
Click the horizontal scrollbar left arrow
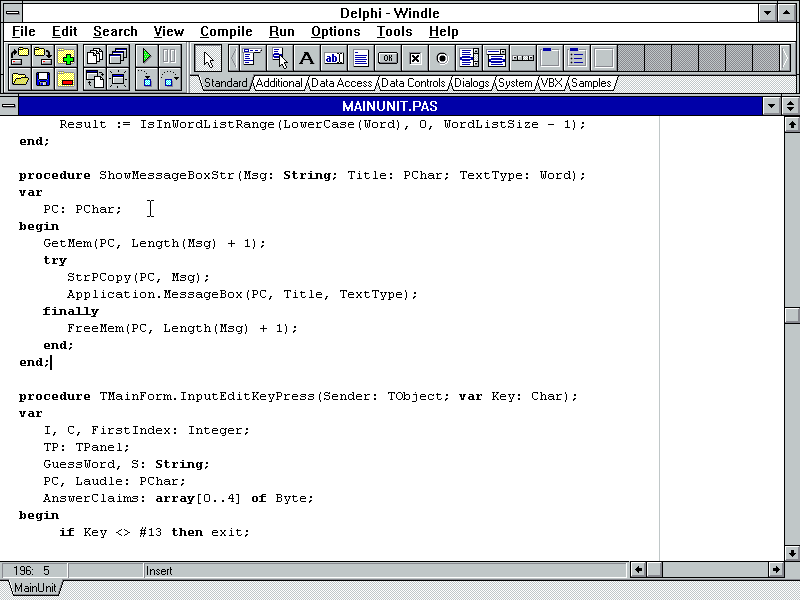pyautogui.click(x=638, y=570)
